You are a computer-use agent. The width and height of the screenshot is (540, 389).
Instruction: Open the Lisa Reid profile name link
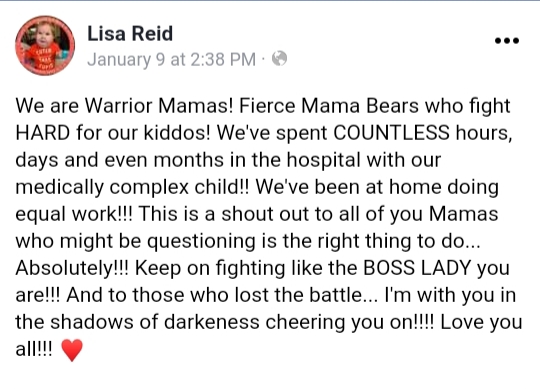(130, 33)
